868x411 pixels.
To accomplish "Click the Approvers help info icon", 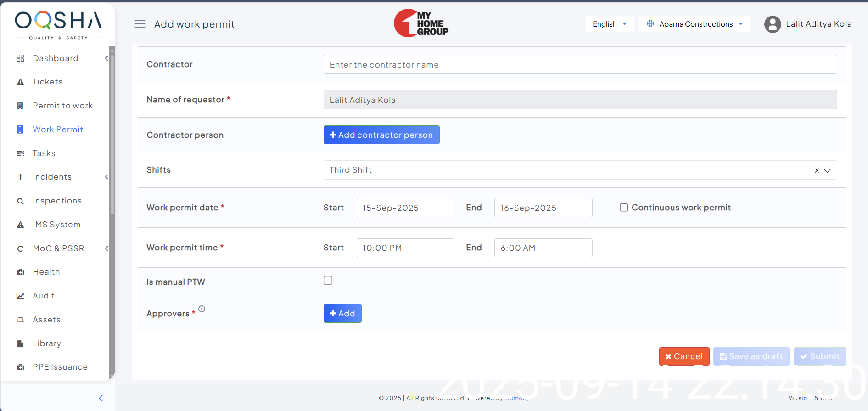I will [x=202, y=309].
